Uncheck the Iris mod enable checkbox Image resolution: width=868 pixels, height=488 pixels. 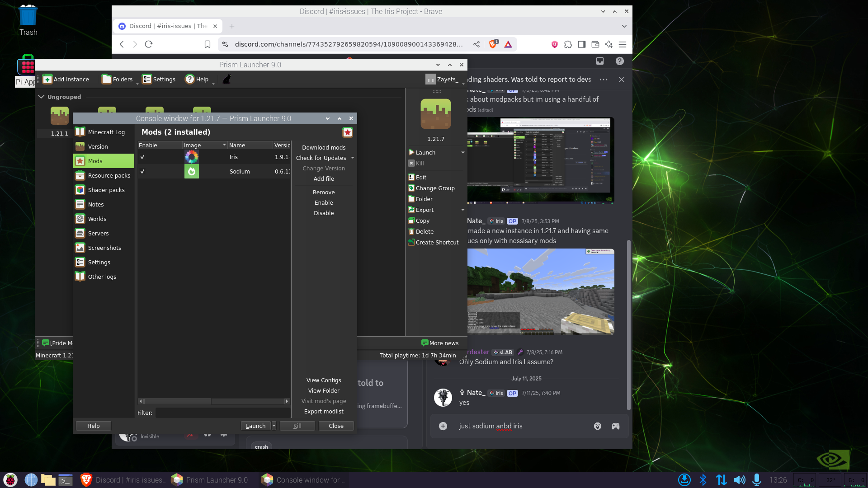tap(142, 157)
